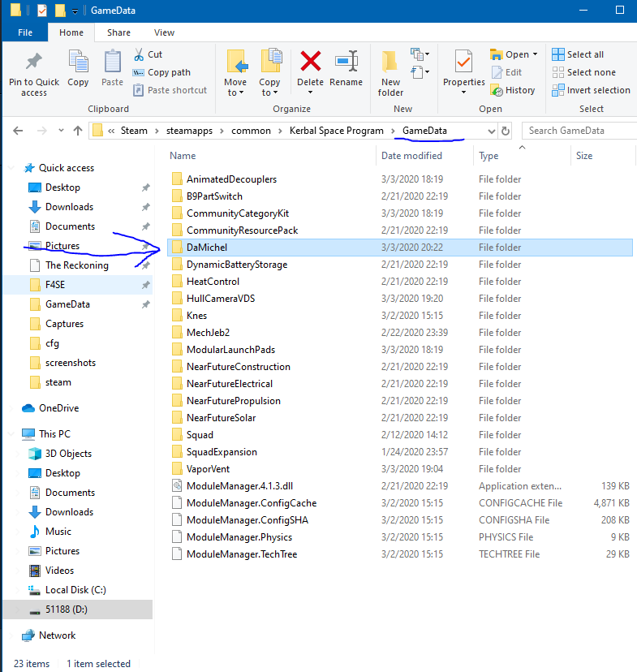Create a New folder from the ribbon
Viewport: 637px width, 672px height.
pos(390,73)
